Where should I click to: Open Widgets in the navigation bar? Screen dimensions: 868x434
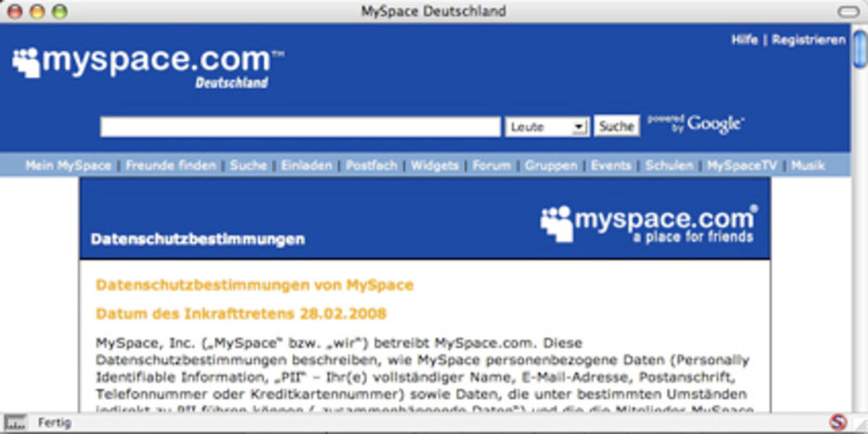(x=435, y=166)
